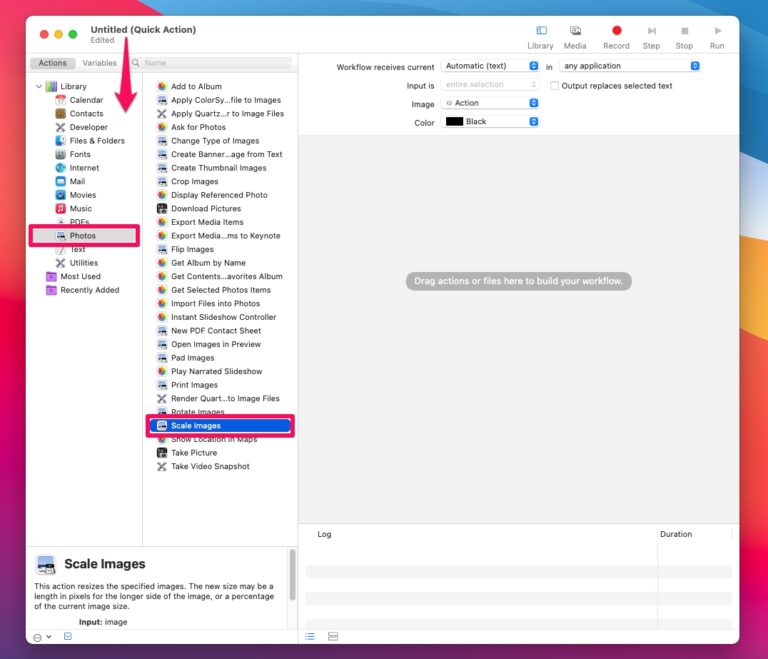Show the variables view icon at bottom
768x659 pixels.
[x=333, y=636]
